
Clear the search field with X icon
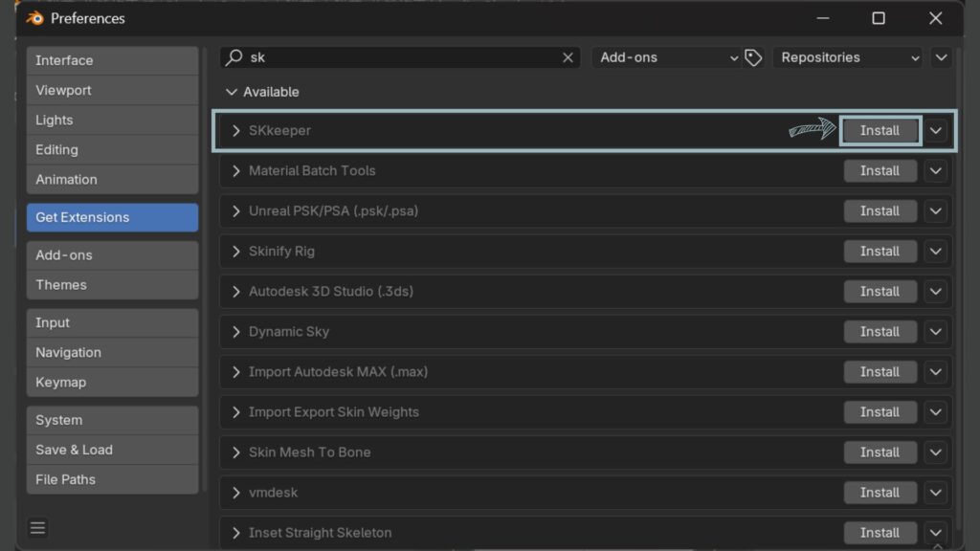(568, 57)
